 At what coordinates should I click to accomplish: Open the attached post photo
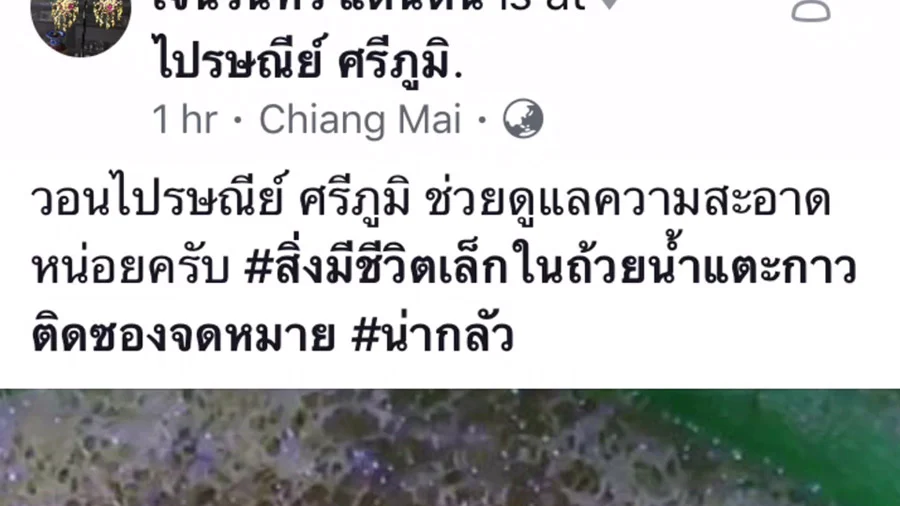click(x=450, y=447)
